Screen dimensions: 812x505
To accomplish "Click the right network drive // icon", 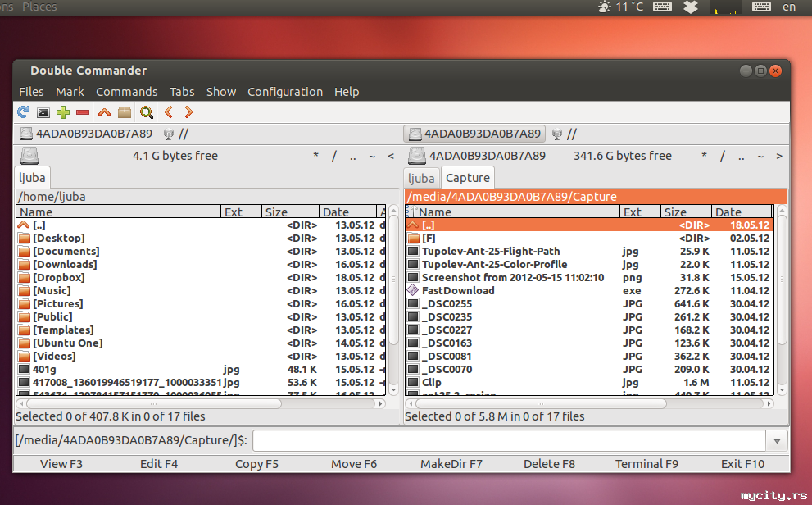I will click(x=565, y=134).
